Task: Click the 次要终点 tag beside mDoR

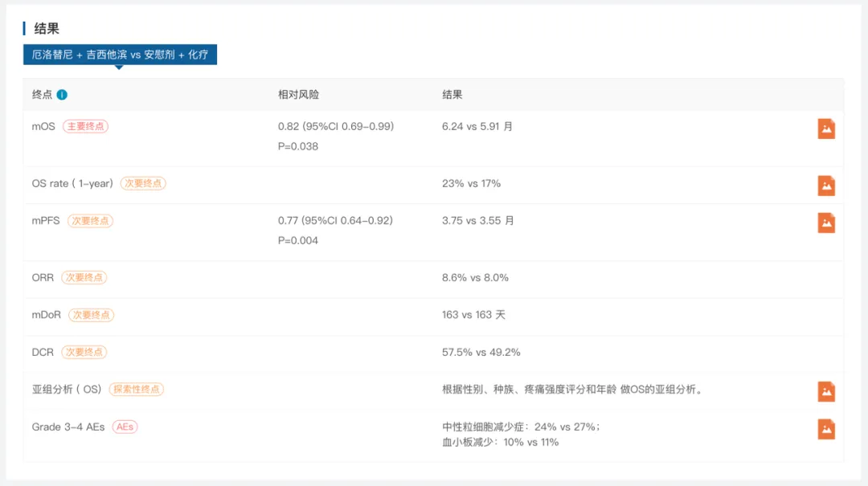Action: coord(91,315)
